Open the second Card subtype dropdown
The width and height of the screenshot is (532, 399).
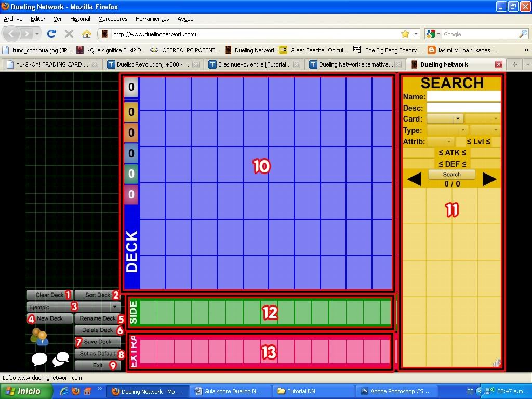483,119
